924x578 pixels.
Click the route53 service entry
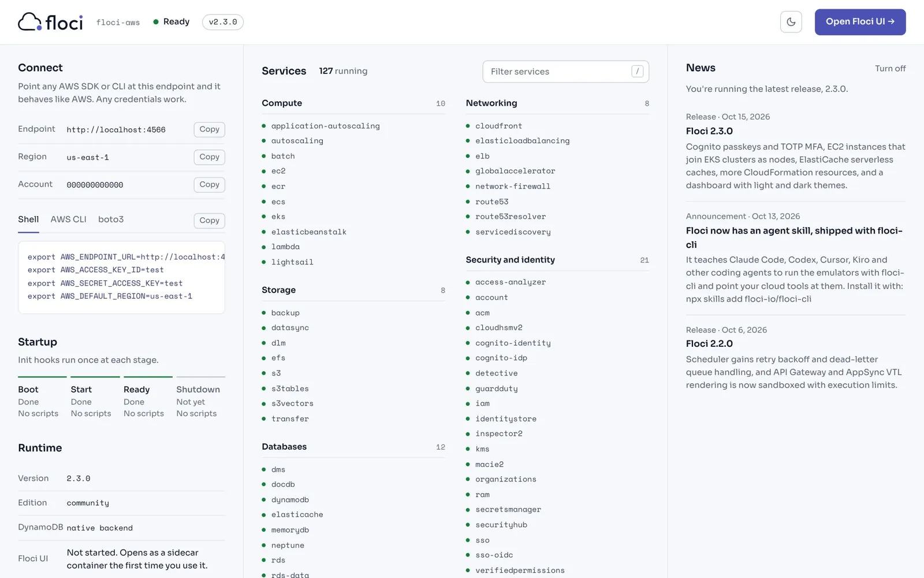(x=492, y=202)
